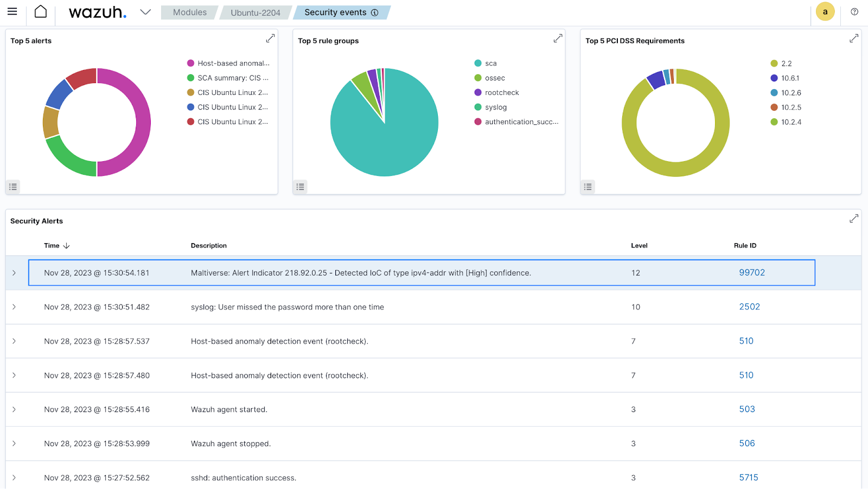Open the help question mark icon
The image size is (868, 489).
854,11
